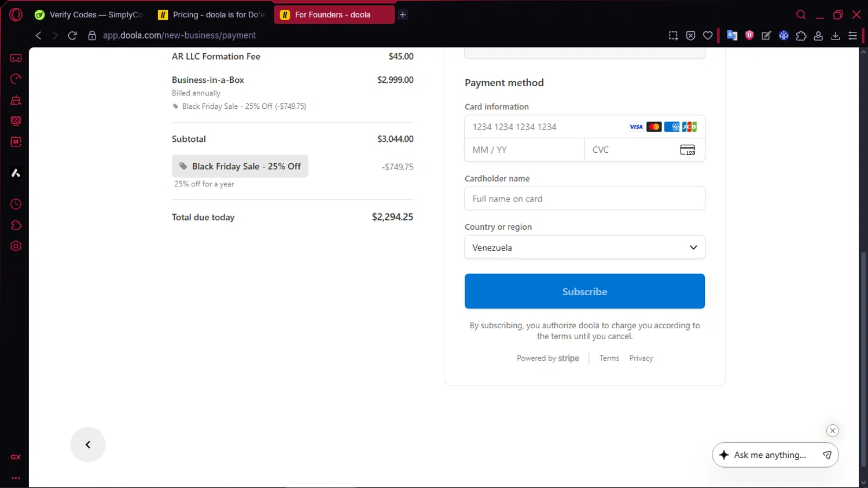Click the send icon in Ask me anything
The height and width of the screenshot is (488, 868).
827,455
